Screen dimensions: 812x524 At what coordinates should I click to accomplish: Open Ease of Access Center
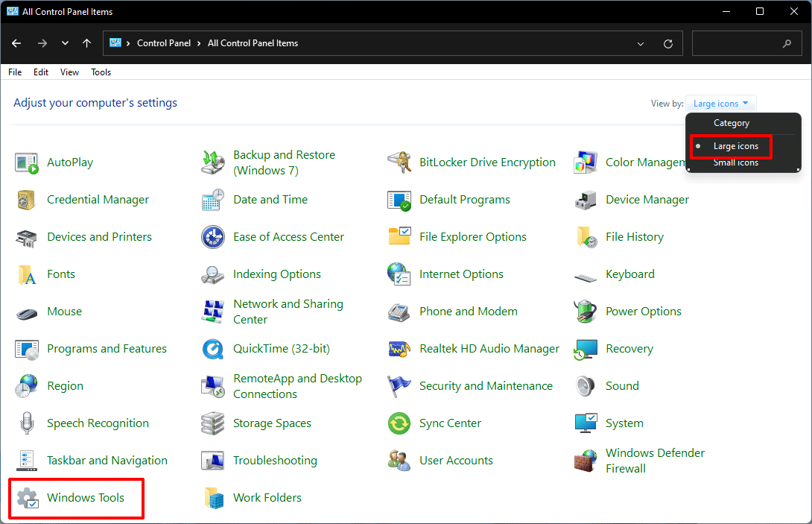289,236
